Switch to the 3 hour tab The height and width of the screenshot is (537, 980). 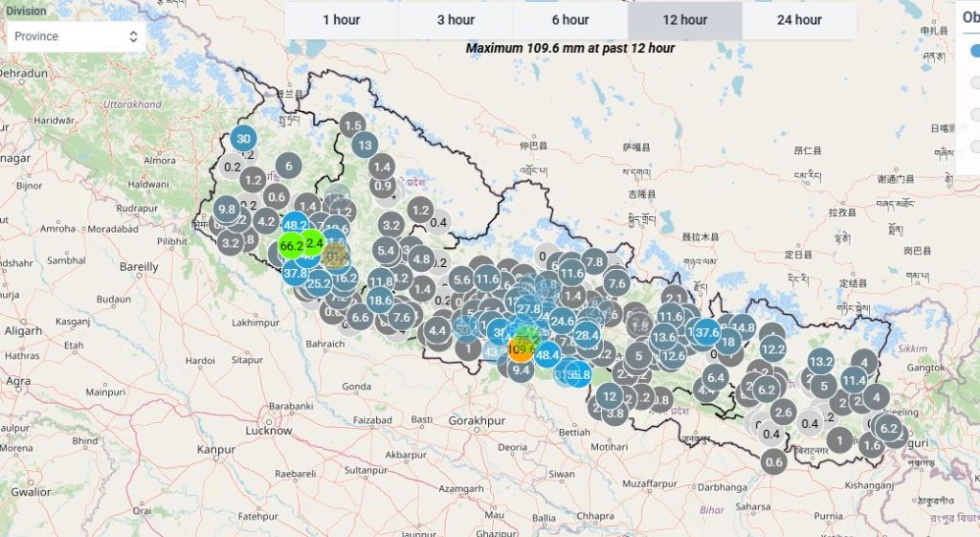tap(456, 20)
